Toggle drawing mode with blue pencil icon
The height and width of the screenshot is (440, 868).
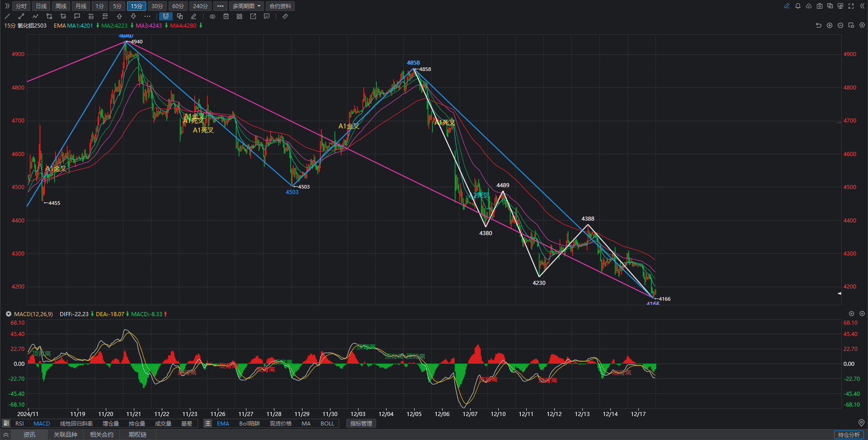787,6
